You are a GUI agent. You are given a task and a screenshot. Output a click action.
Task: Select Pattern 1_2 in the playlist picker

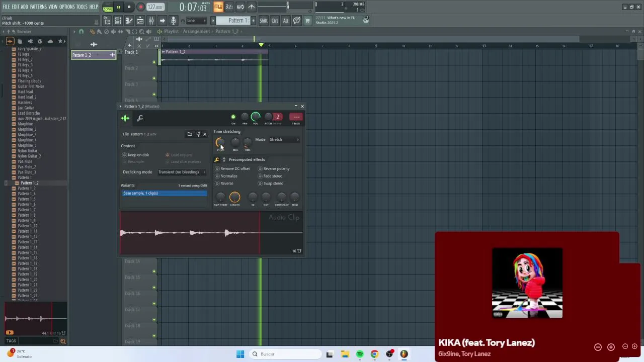click(94, 55)
